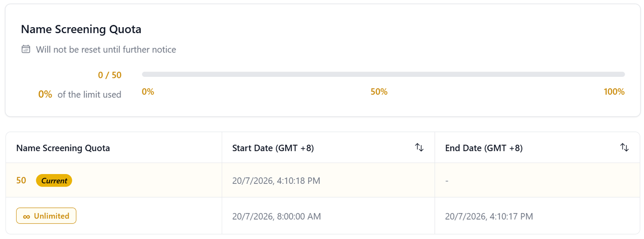Sort by Start Date arrows icon
Screen dimensions: 644x239
(x=419, y=147)
